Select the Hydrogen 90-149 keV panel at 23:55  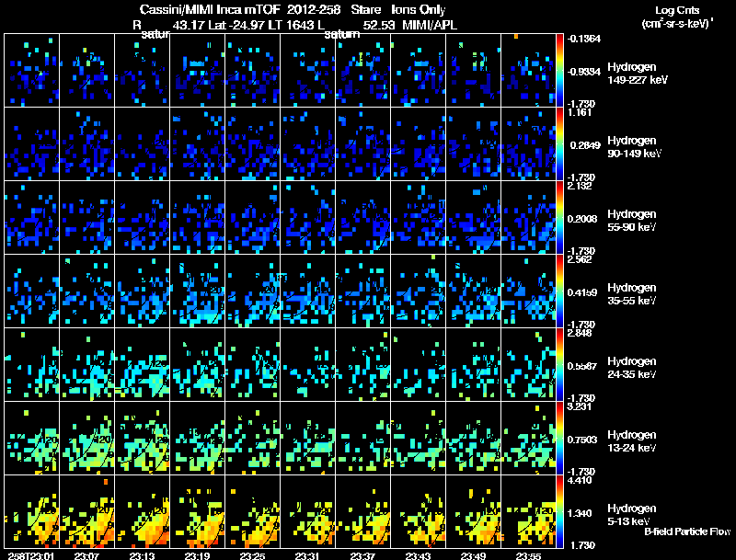(x=528, y=143)
